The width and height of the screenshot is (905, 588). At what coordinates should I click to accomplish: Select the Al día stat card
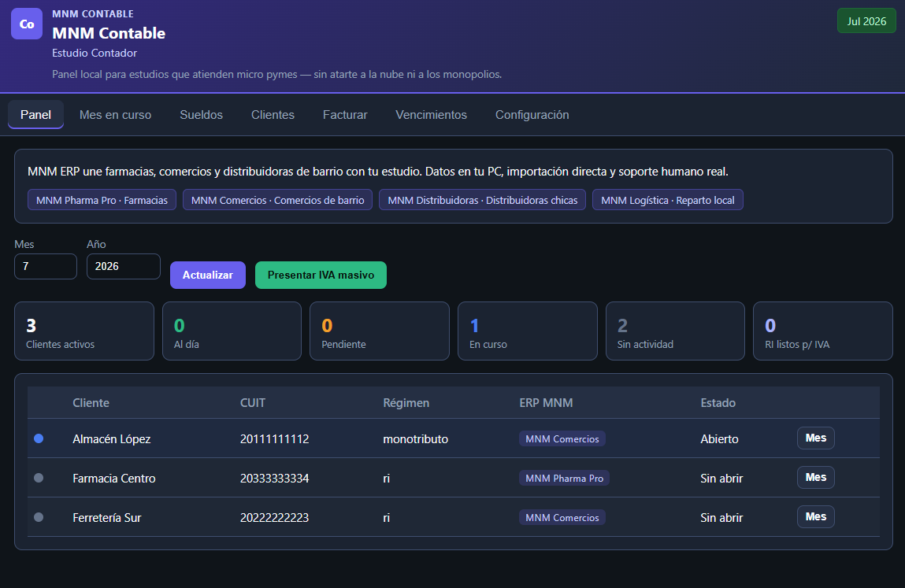(x=232, y=331)
